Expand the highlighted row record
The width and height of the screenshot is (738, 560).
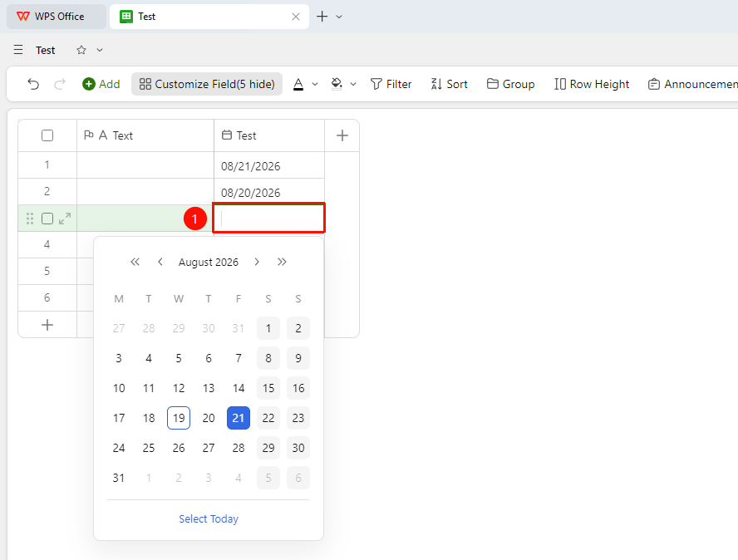(x=65, y=219)
